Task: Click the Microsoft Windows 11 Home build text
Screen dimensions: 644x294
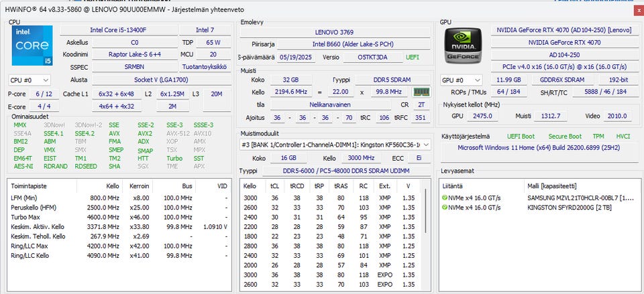Action: 538,147
